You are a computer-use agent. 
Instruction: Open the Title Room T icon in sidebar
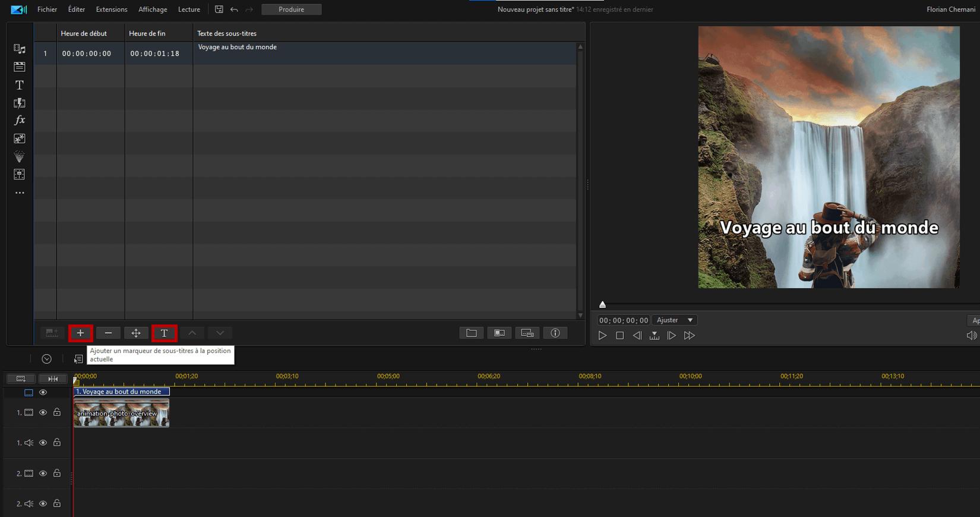[20, 85]
